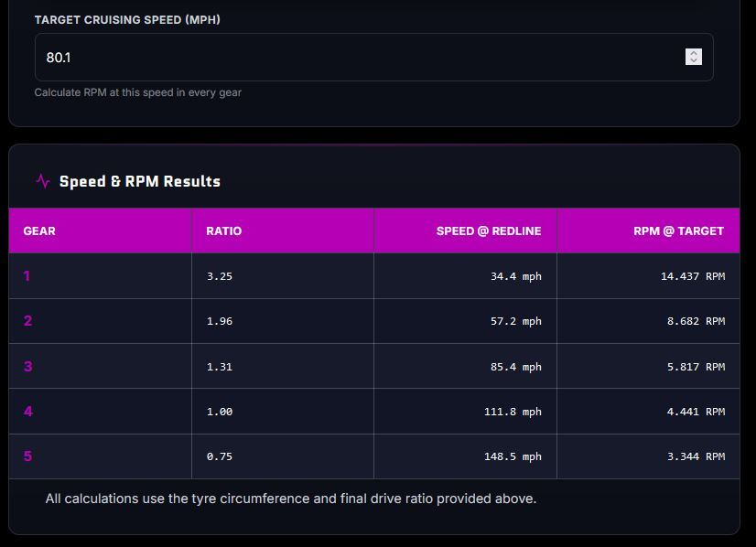
Task: Click the tyre circumference footnote text
Action: click(x=291, y=499)
